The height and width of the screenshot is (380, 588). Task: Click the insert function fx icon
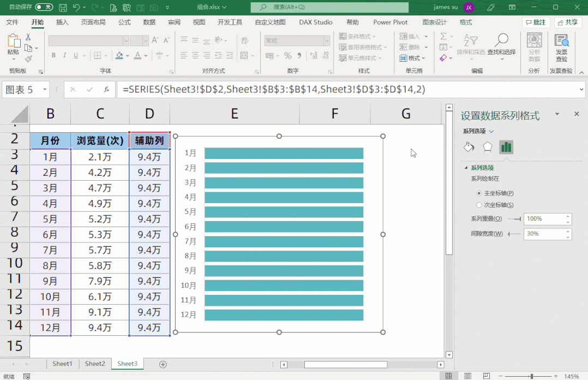coord(106,90)
